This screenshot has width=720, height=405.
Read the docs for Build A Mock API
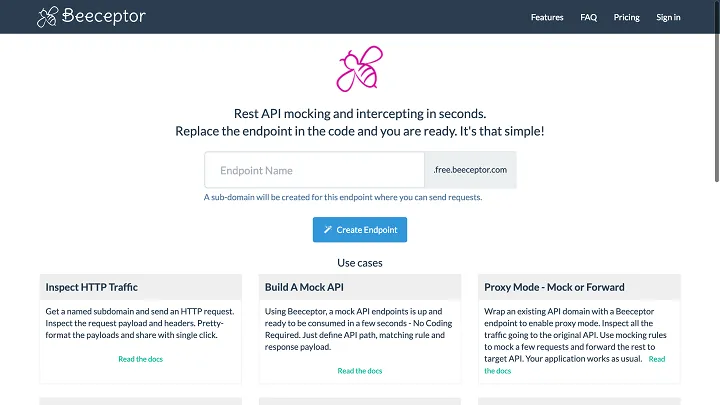coord(360,371)
